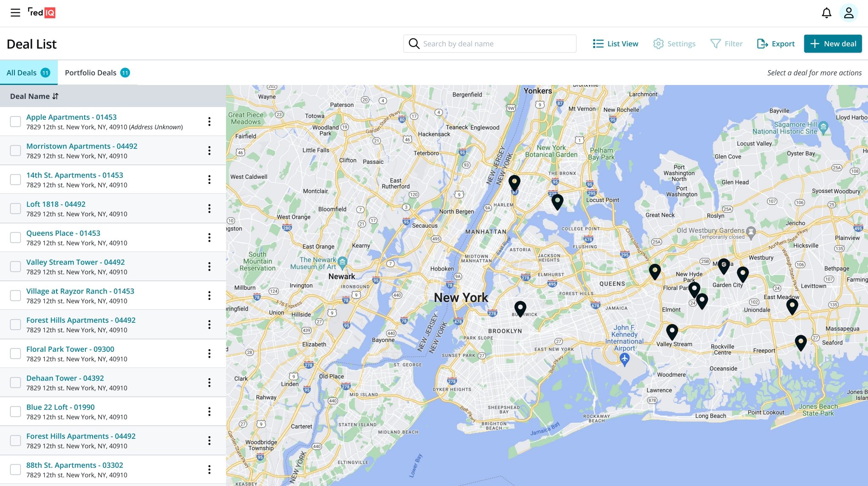
Task: Select the map pin near Harlem
Action: coord(515,183)
